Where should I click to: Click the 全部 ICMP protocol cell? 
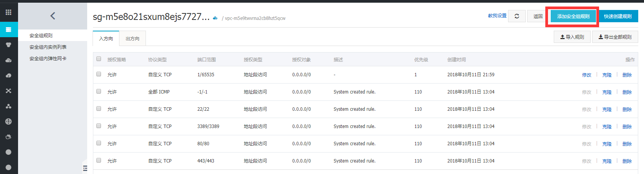click(x=159, y=92)
